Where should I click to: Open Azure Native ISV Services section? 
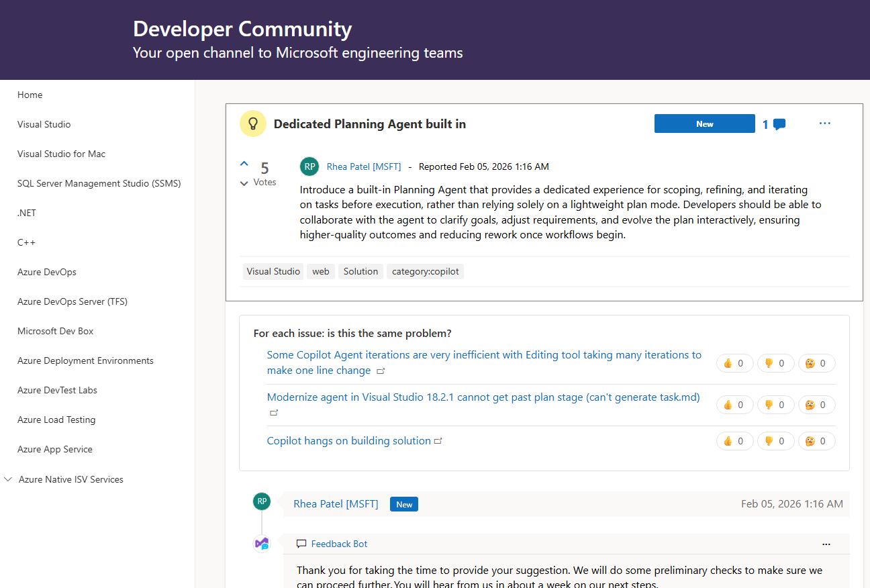pos(71,479)
